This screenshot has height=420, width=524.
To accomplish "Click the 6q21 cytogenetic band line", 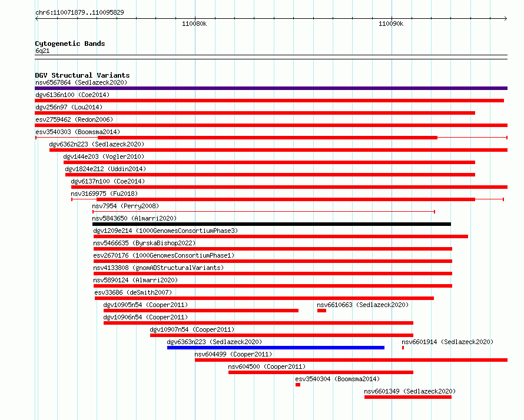I will point(271,57).
